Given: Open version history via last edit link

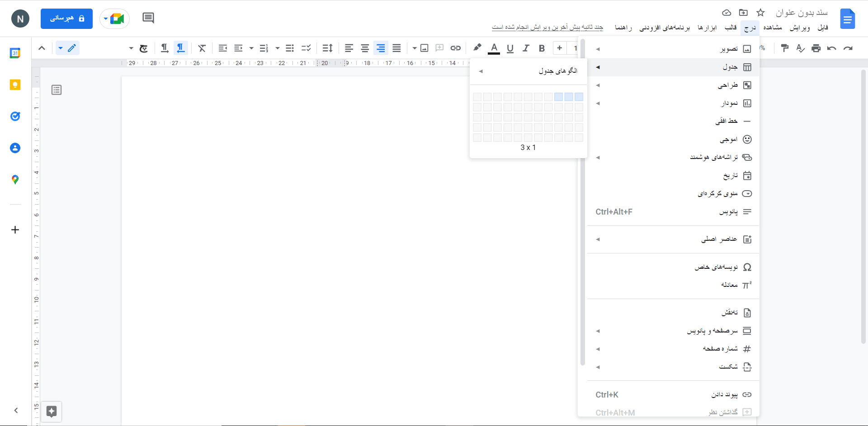Looking at the screenshot, I should pyautogui.click(x=547, y=28).
